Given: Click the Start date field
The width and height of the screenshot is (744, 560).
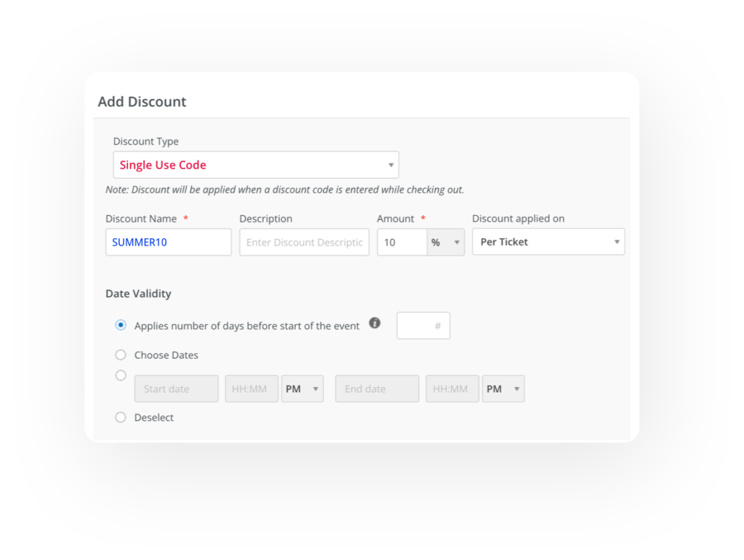Looking at the screenshot, I should point(177,389).
